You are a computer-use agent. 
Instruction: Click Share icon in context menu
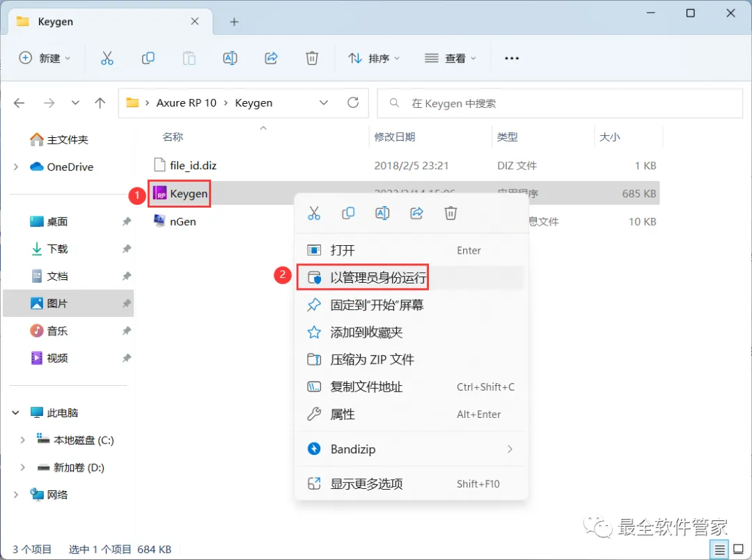coord(417,213)
